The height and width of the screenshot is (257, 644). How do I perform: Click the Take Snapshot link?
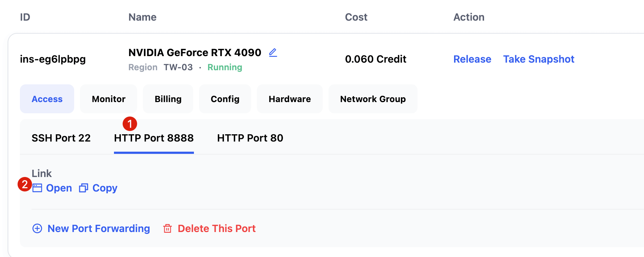pyautogui.click(x=538, y=59)
